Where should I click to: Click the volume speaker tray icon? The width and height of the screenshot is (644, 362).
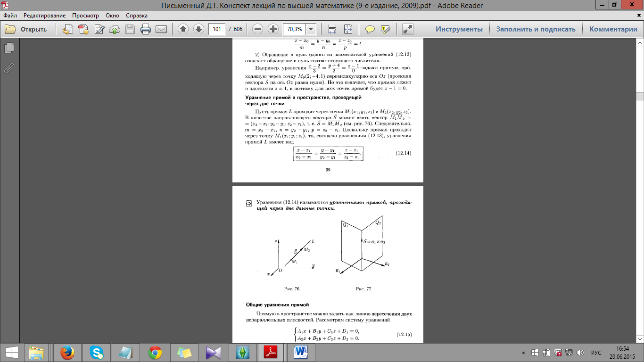click(x=580, y=353)
